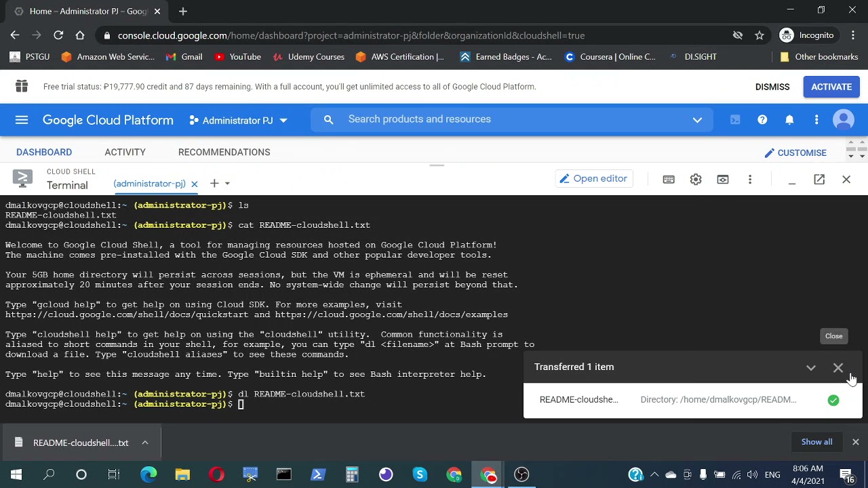The height and width of the screenshot is (488, 868).
Task: Open the Google Cloud navigation menu hamburger
Action: pos(22,120)
